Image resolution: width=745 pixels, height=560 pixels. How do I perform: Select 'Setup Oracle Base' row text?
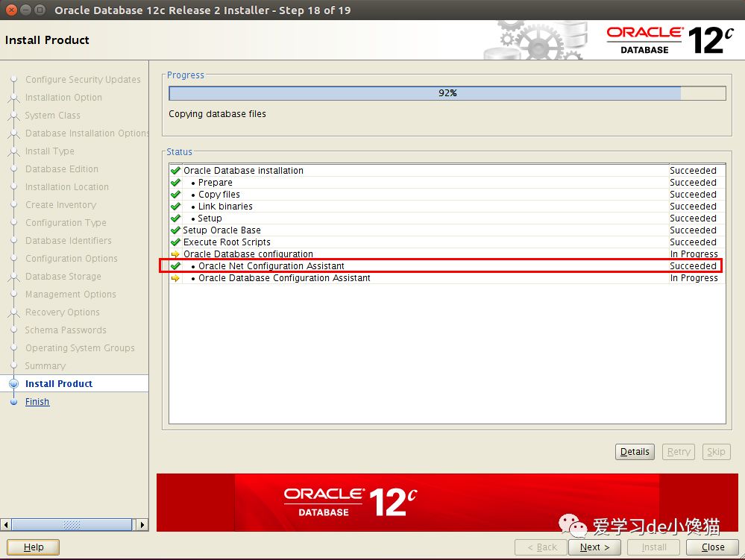tap(222, 230)
